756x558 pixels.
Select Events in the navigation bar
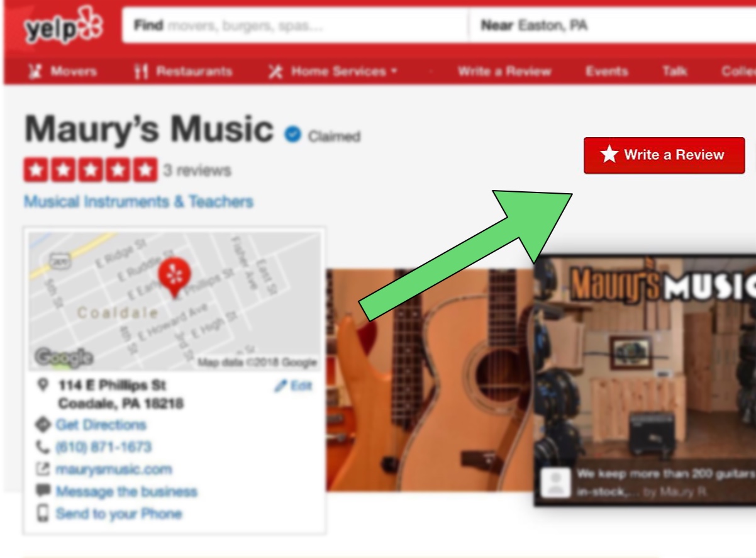click(606, 72)
